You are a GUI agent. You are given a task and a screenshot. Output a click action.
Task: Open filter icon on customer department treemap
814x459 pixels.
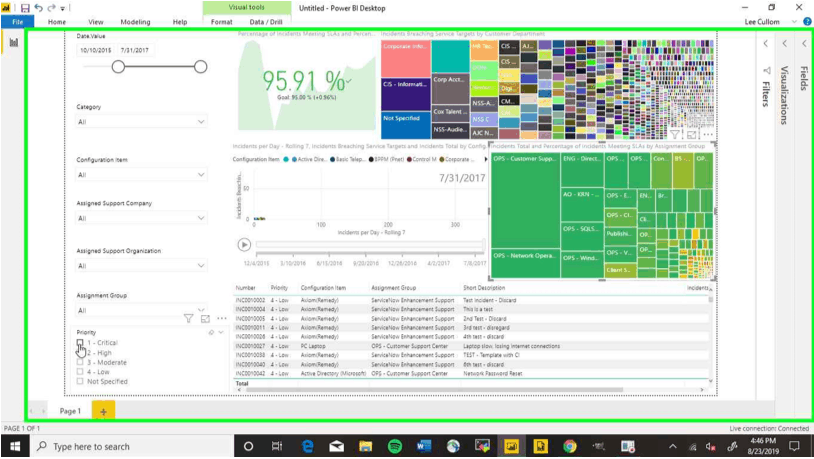point(674,134)
